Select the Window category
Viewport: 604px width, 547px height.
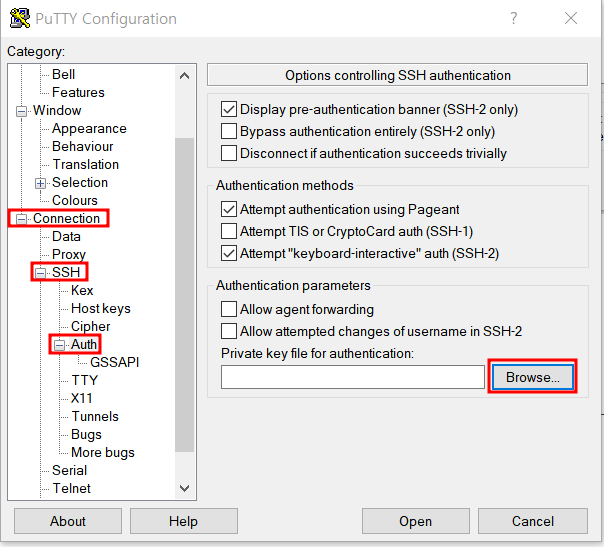(57, 111)
